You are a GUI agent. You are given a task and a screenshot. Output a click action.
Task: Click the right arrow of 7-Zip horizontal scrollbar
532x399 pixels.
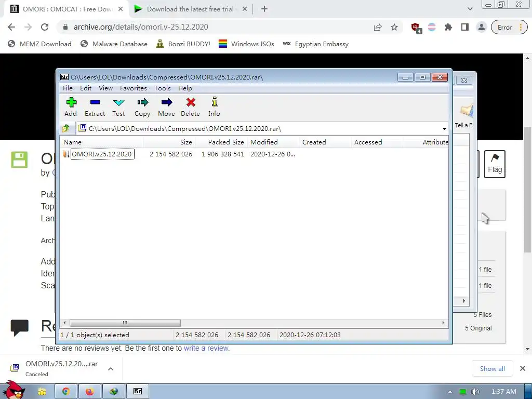(x=443, y=323)
